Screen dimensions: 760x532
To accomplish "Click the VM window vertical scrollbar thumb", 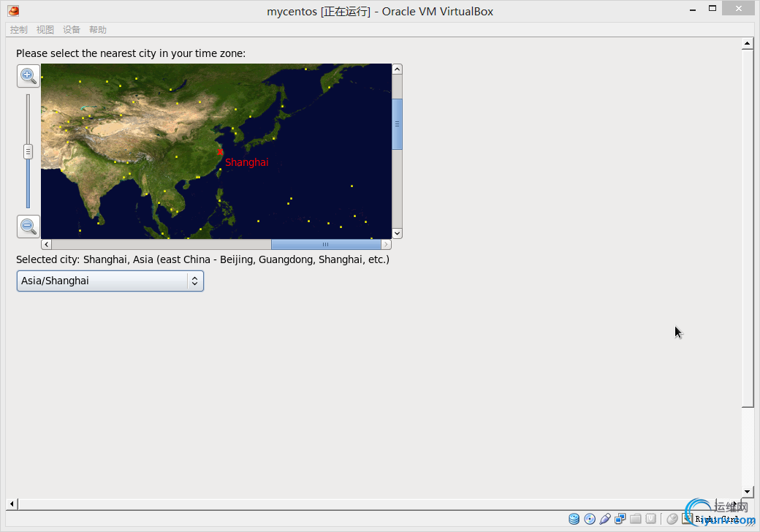I will click(748, 229).
